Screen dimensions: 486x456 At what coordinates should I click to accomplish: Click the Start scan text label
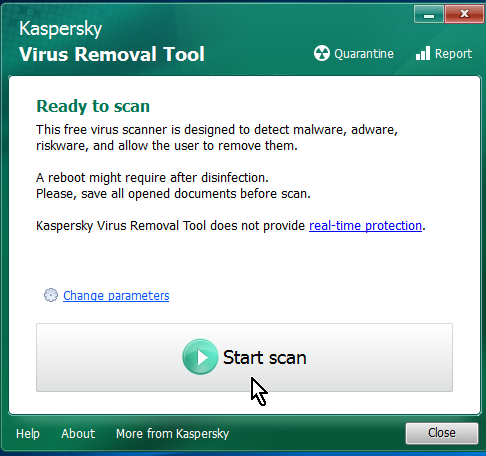(265, 357)
